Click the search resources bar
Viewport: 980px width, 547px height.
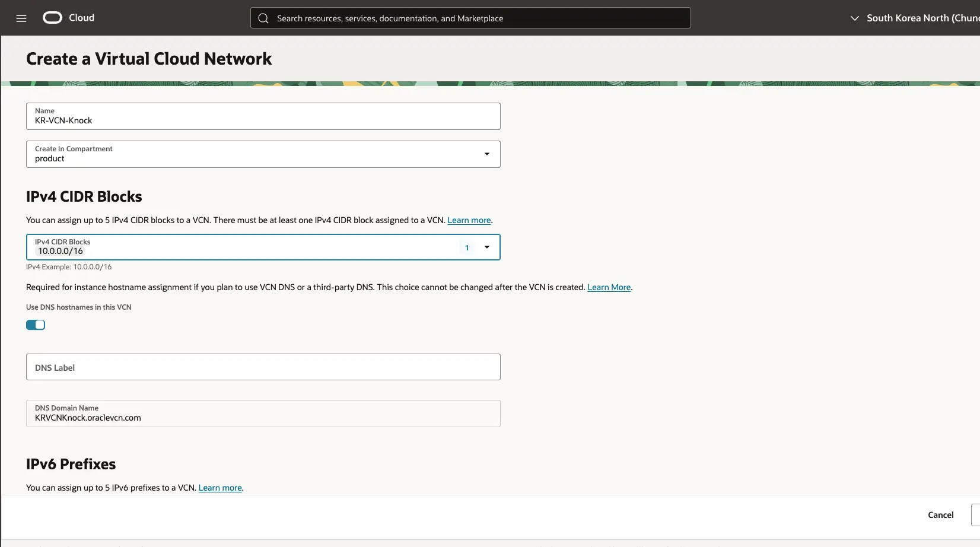click(470, 18)
